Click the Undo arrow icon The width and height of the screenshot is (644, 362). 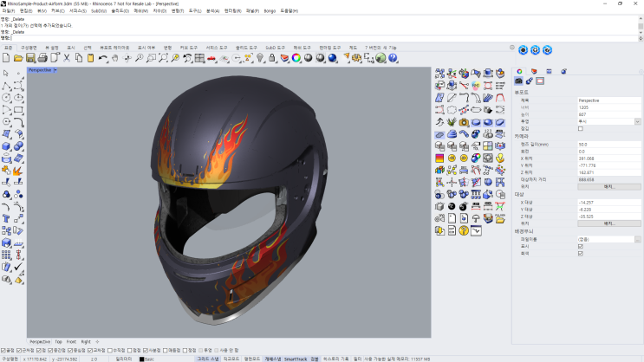[102, 58]
